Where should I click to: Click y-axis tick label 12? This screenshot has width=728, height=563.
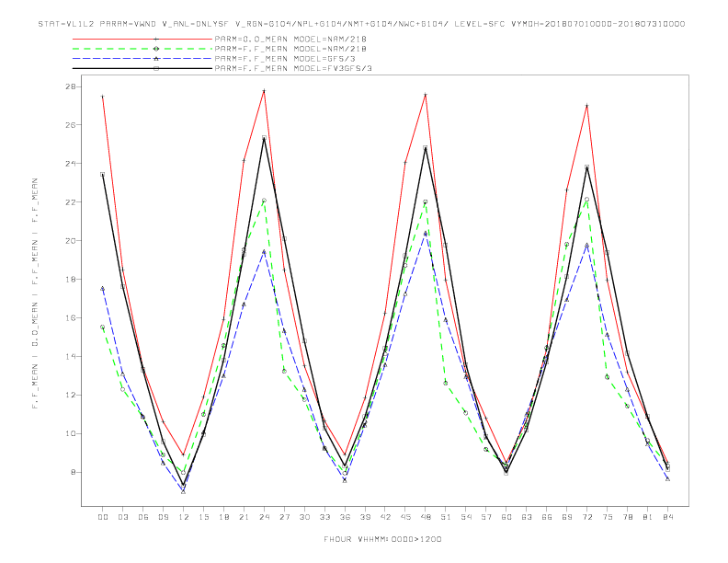click(x=71, y=395)
